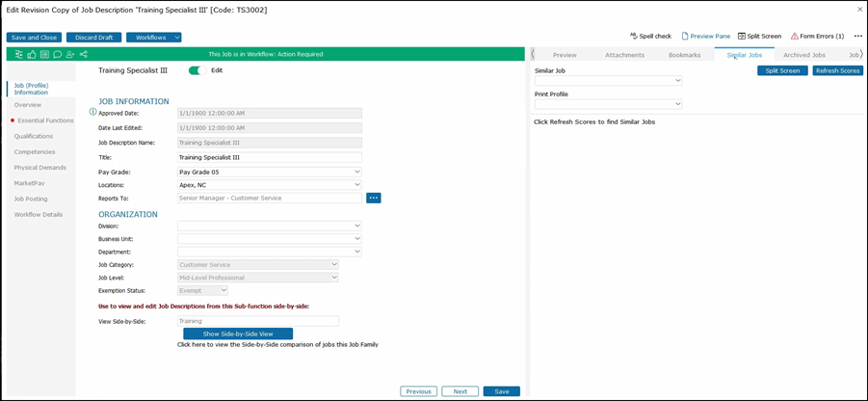Toggle the Preview Pane
Screen dimensions: 868x401
tap(705, 36)
